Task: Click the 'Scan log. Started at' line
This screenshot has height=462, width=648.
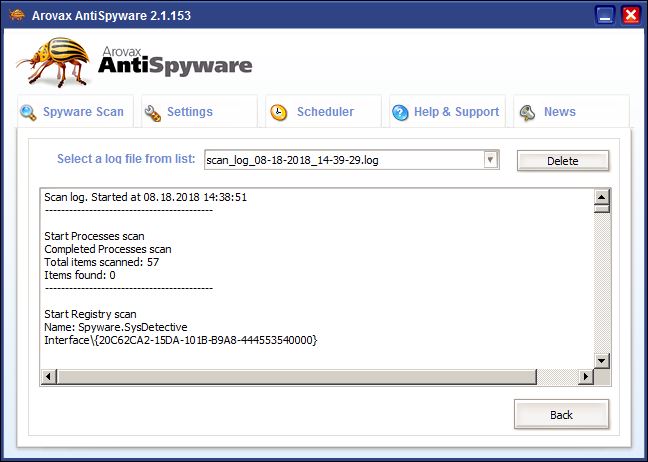Action: 145,197
